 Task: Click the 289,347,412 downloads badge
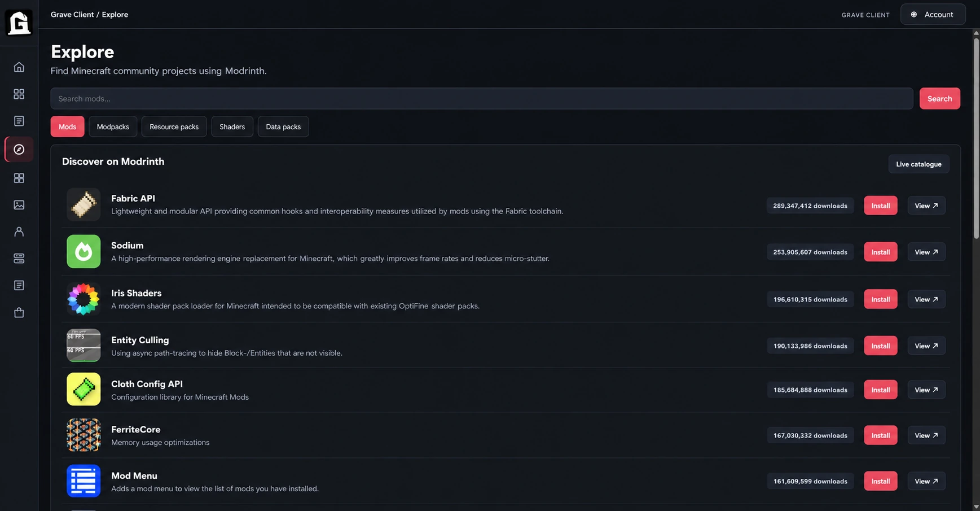click(x=810, y=206)
